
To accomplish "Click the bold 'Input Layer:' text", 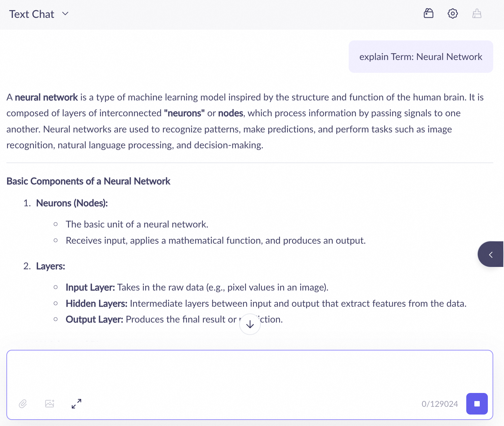I will 90,287.
